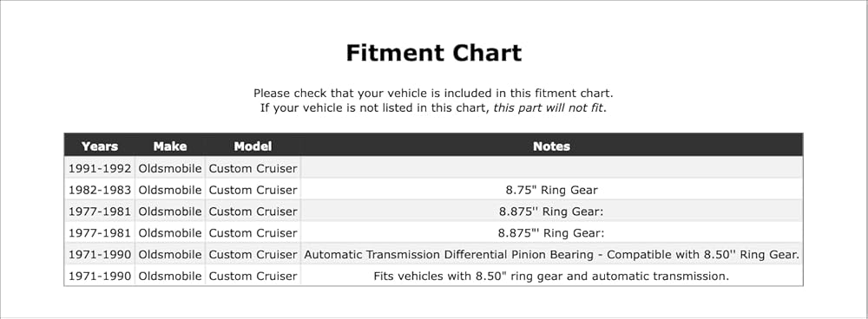
Task: Click the 8.875"' Ring Gear: note
Action: pos(551,233)
